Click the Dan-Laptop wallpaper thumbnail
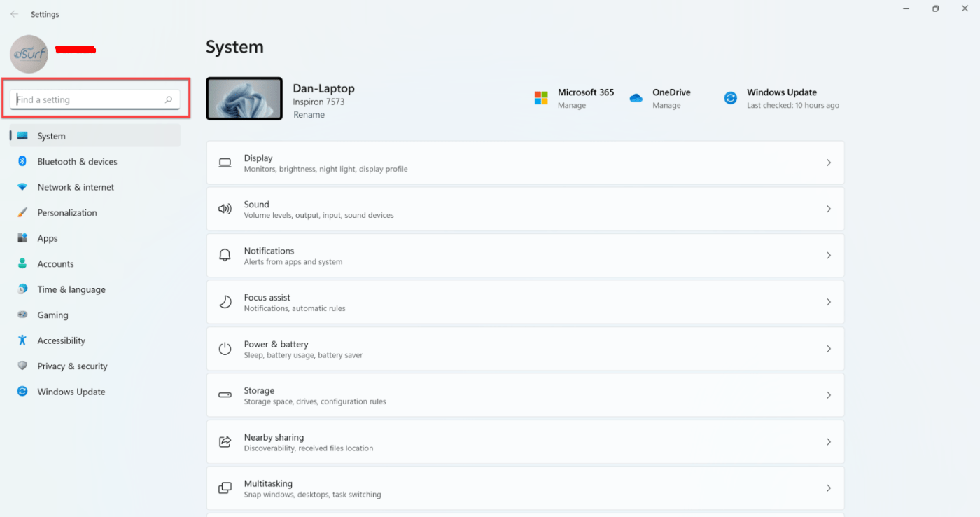 tap(244, 99)
